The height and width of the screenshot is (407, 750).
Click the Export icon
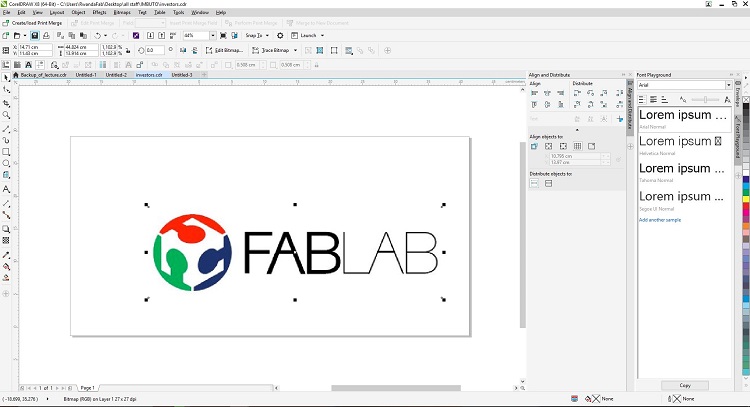click(x=162, y=35)
